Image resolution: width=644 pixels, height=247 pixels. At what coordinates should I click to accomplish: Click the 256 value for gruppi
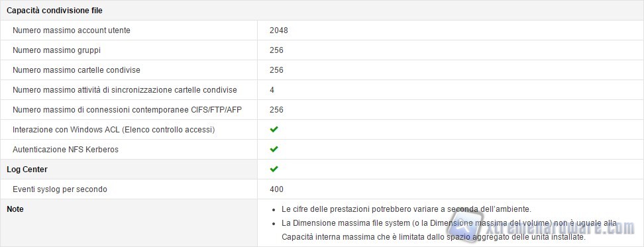click(x=276, y=50)
